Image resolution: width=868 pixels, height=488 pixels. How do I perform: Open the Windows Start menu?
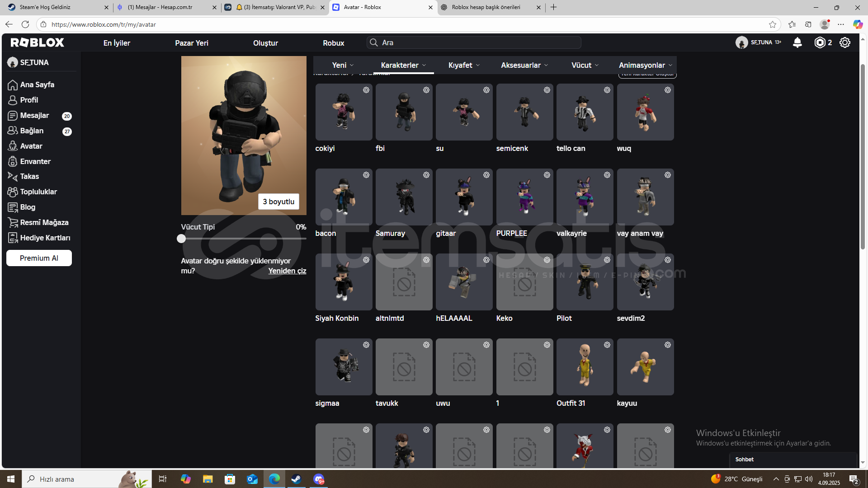[x=11, y=479]
